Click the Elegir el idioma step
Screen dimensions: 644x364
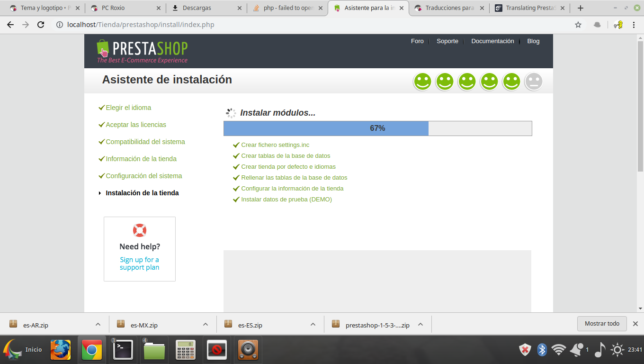pyautogui.click(x=128, y=108)
